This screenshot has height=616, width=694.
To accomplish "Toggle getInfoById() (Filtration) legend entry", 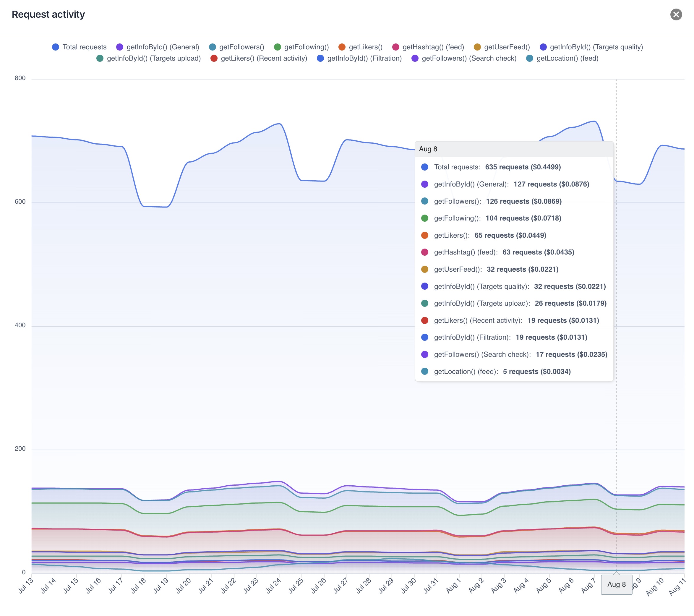I will point(359,58).
